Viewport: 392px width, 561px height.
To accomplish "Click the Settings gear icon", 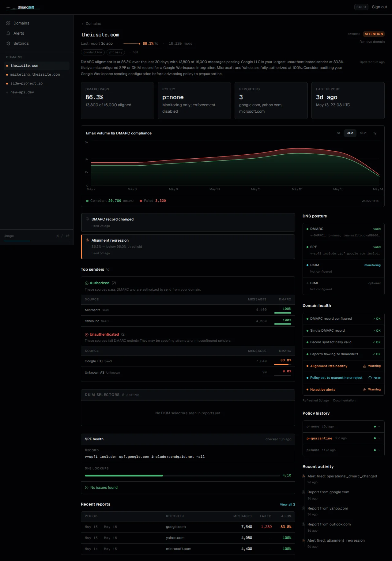I will coord(8,43).
